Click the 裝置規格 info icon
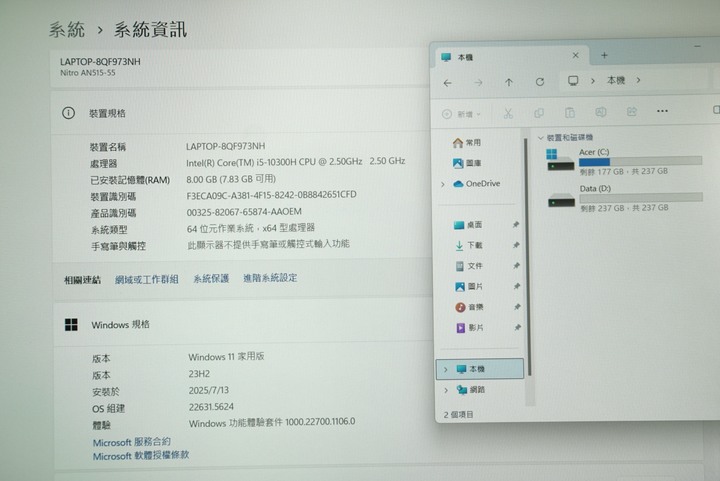720x481 pixels. tap(68, 113)
